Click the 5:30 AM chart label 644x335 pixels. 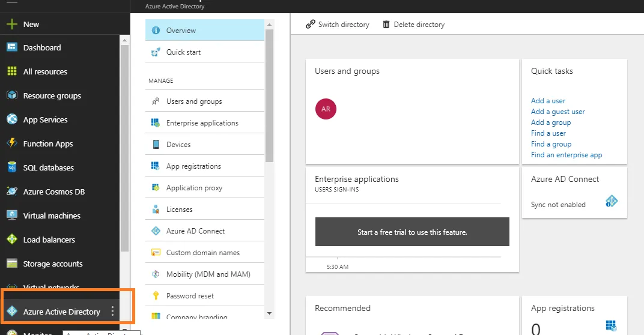tap(338, 267)
